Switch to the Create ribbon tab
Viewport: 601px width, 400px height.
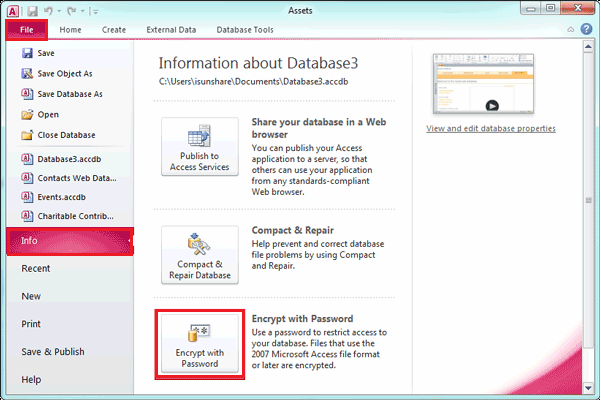[114, 30]
